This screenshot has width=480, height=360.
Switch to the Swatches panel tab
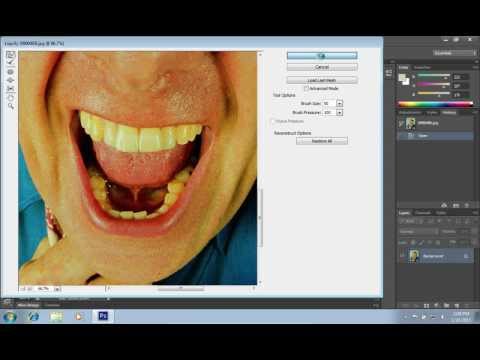422,67
